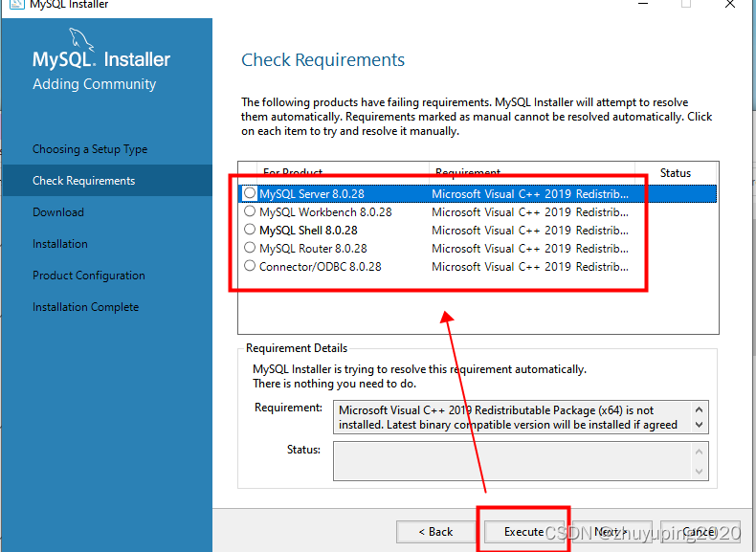The image size is (756, 552).
Task: Select the MySQL Workbench 8.0.28 radio circle
Action: [x=249, y=211]
